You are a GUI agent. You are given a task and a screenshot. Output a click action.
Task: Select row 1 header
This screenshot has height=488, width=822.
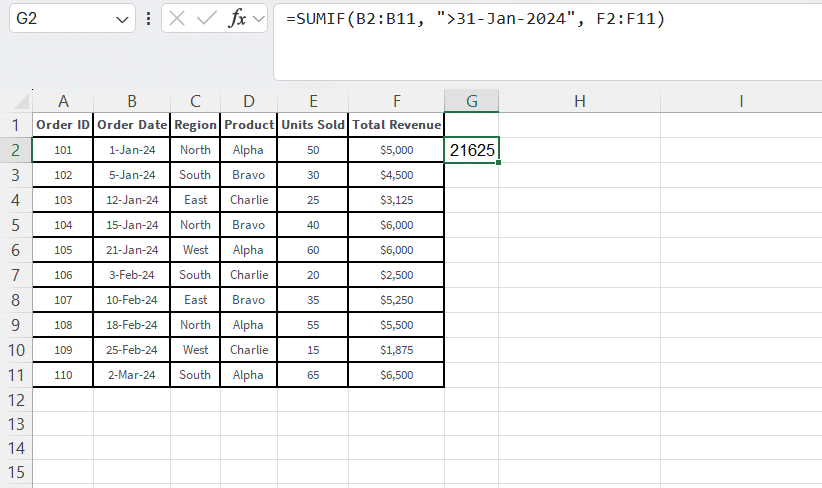pyautogui.click(x=16, y=125)
